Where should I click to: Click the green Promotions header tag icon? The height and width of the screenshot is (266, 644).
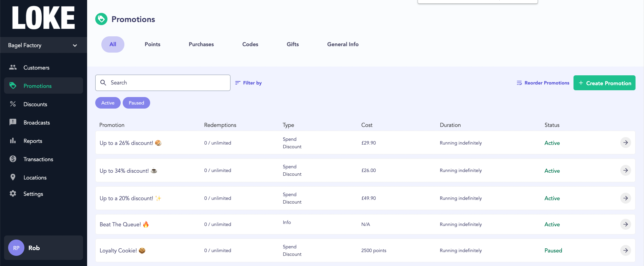coord(101,19)
